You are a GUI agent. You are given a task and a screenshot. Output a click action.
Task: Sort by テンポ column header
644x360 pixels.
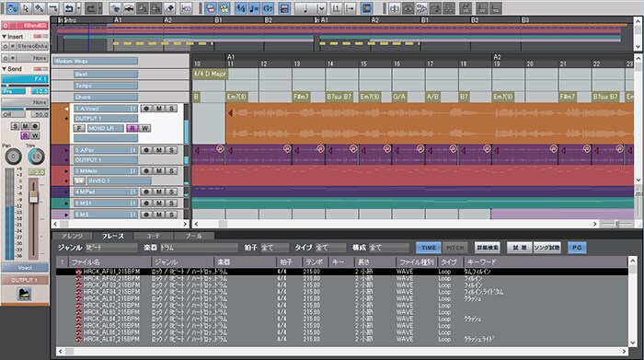pyautogui.click(x=316, y=261)
